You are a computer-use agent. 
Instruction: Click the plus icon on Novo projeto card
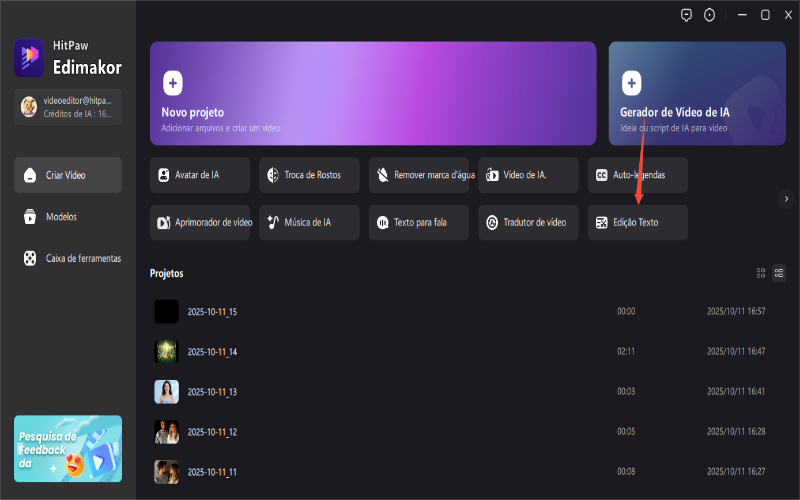pyautogui.click(x=172, y=83)
